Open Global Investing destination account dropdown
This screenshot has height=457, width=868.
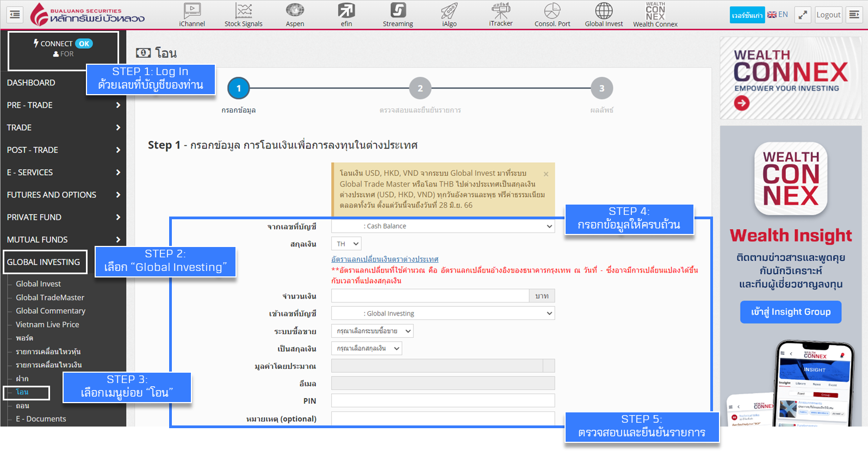443,313
